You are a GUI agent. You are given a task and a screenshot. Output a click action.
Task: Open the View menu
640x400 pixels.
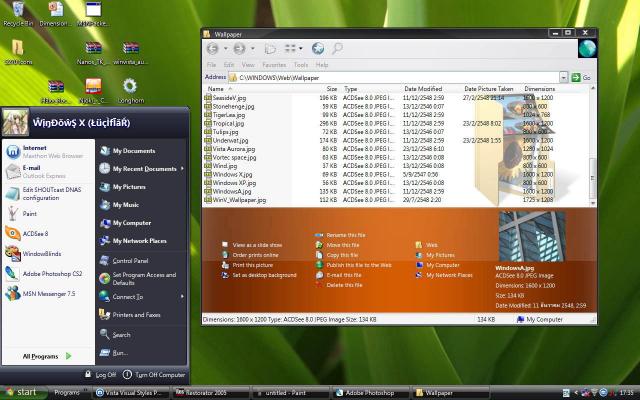click(248, 65)
